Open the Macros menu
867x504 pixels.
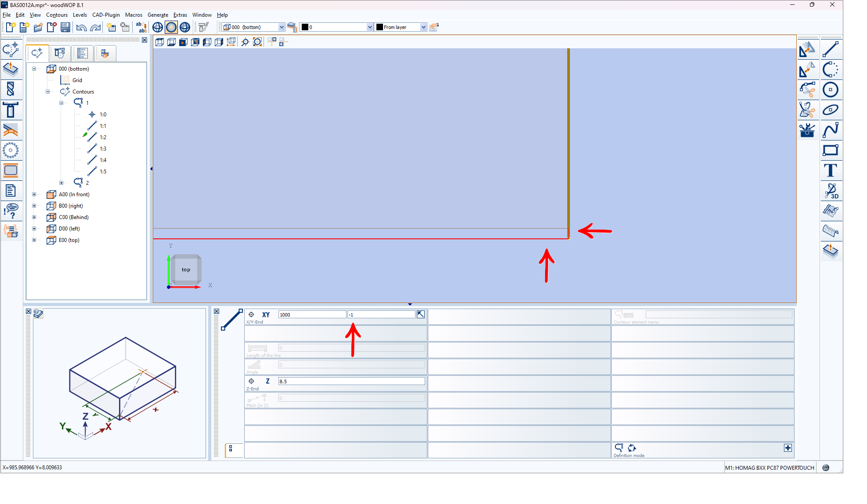coord(134,15)
